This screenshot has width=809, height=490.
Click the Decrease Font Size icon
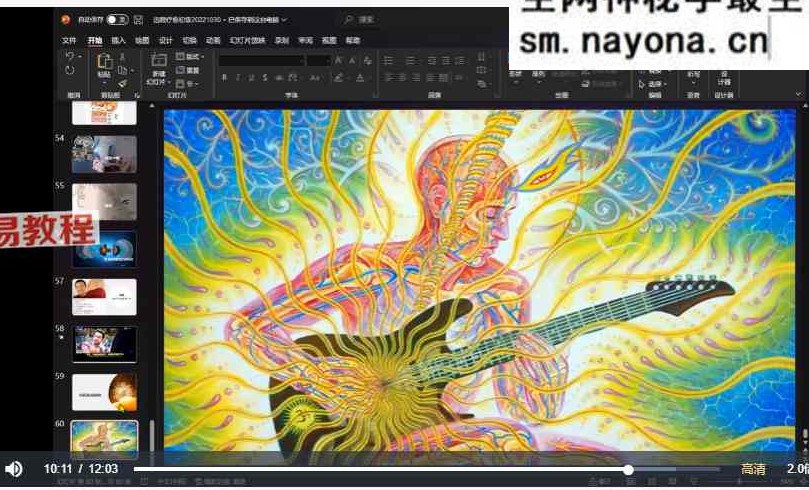[x=352, y=61]
